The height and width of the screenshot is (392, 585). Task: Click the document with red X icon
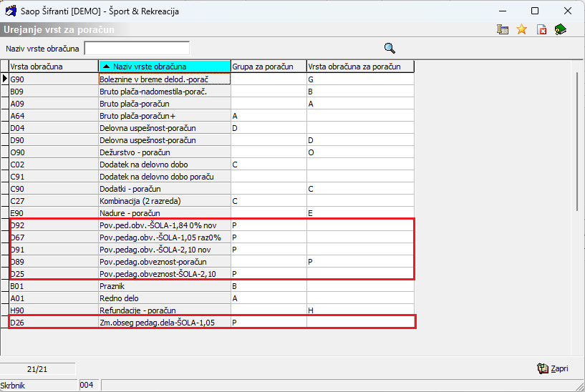point(541,29)
